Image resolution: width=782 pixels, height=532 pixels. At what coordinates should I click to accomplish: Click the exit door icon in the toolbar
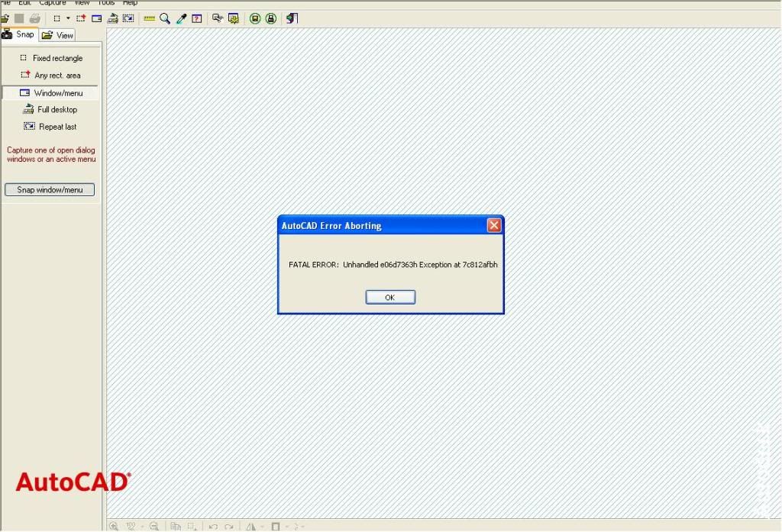pyautogui.click(x=292, y=19)
